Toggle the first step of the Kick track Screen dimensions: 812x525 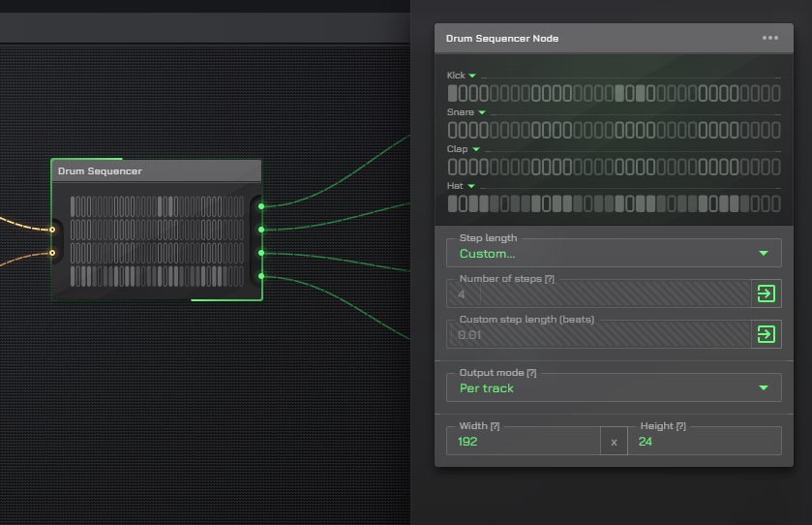[x=452, y=93]
